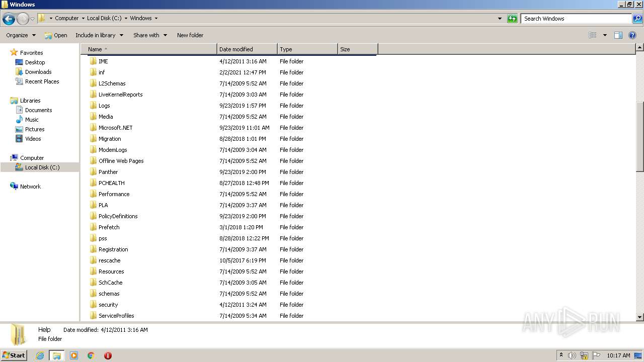Select Favorites in the navigation pane
The image size is (644, 362).
(31, 53)
